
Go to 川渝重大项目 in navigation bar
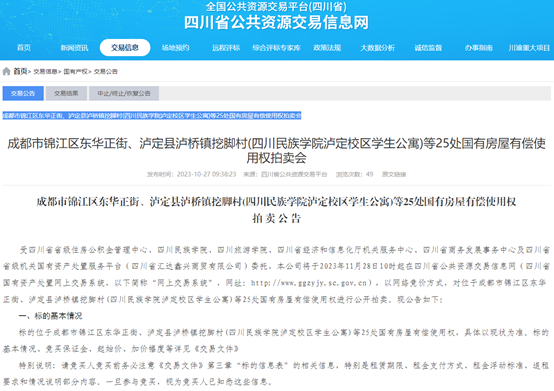point(529,48)
